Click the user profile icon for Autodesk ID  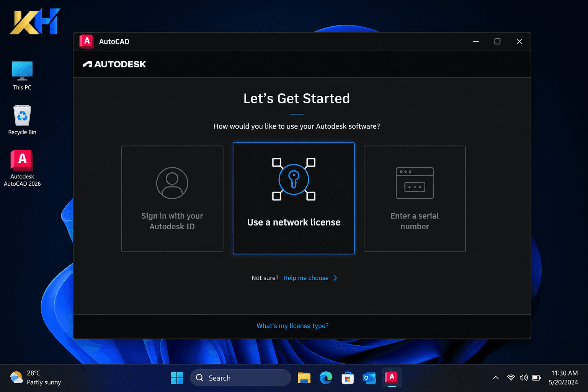point(172,183)
